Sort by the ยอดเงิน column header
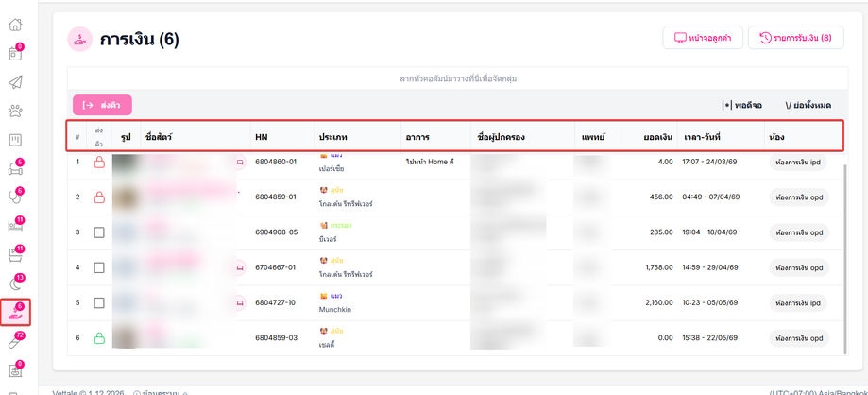This screenshot has height=395, width=868. (658, 136)
